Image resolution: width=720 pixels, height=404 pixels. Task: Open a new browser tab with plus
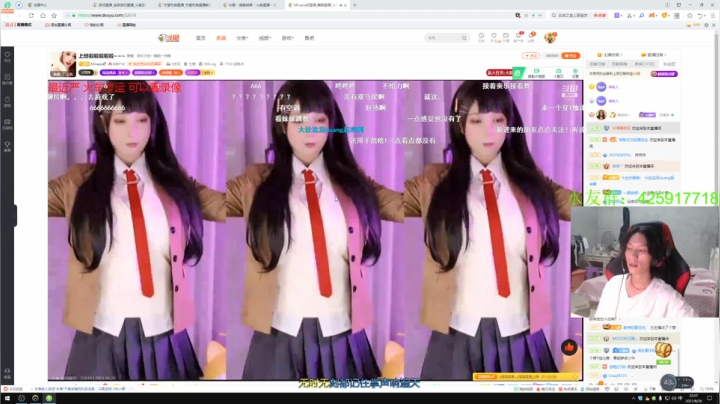(355, 5)
